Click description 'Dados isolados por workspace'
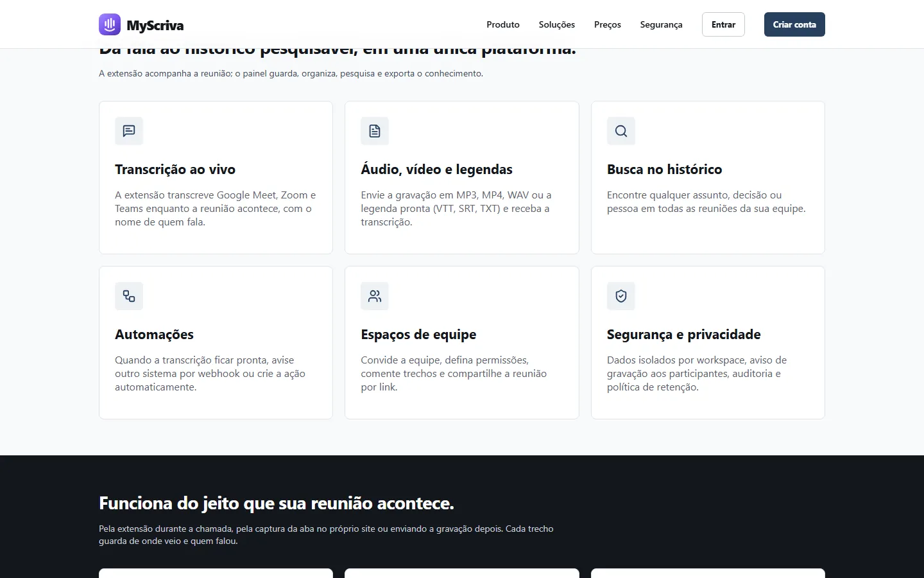The image size is (924, 578). 696,374
